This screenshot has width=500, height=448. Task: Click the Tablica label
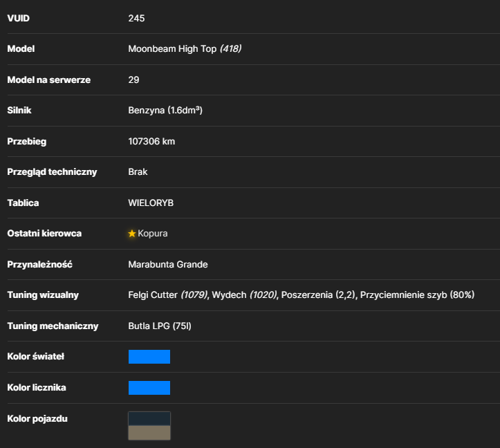(23, 203)
